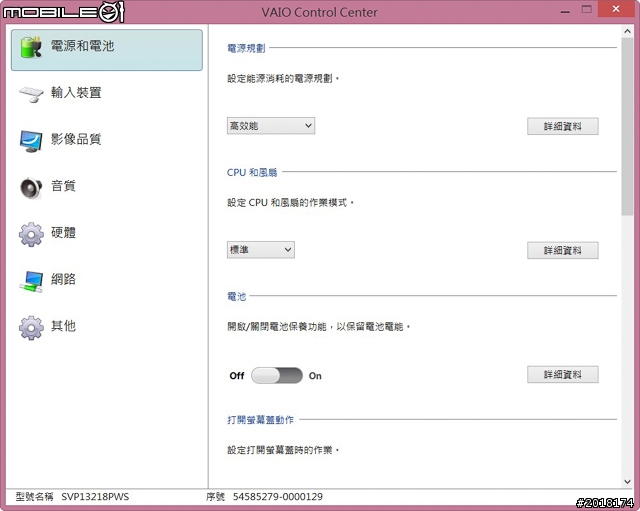Maximize the VAIO Control Center window
The image size is (640, 511).
[587, 10]
